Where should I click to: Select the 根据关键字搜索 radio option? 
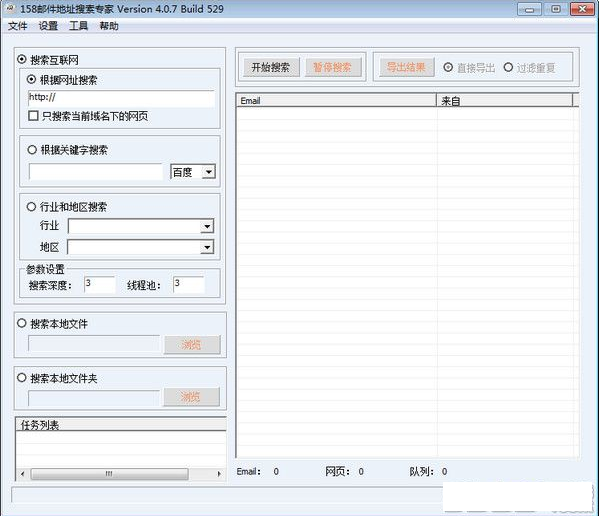[x=33, y=150]
